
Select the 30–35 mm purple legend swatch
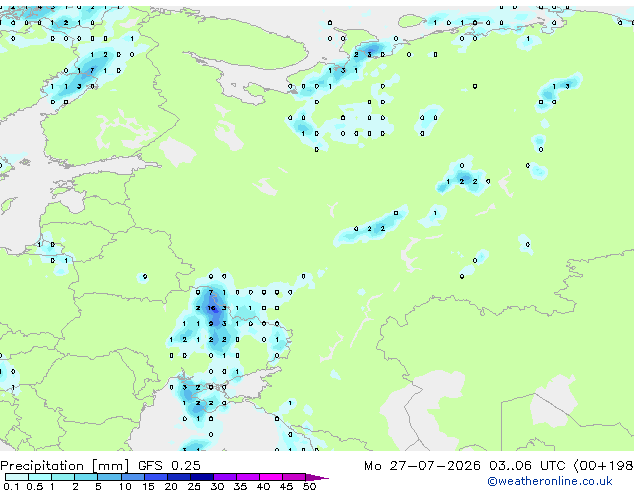224,477
